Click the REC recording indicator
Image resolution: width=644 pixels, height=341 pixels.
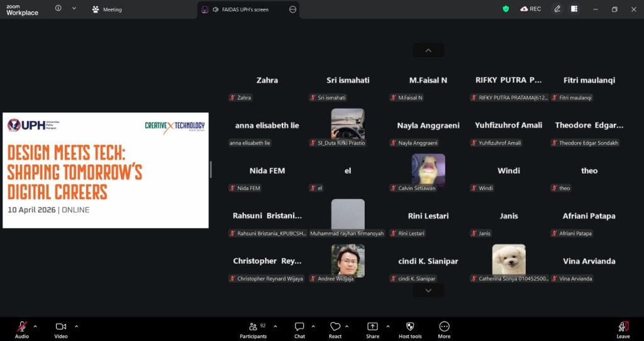pyautogui.click(x=530, y=9)
